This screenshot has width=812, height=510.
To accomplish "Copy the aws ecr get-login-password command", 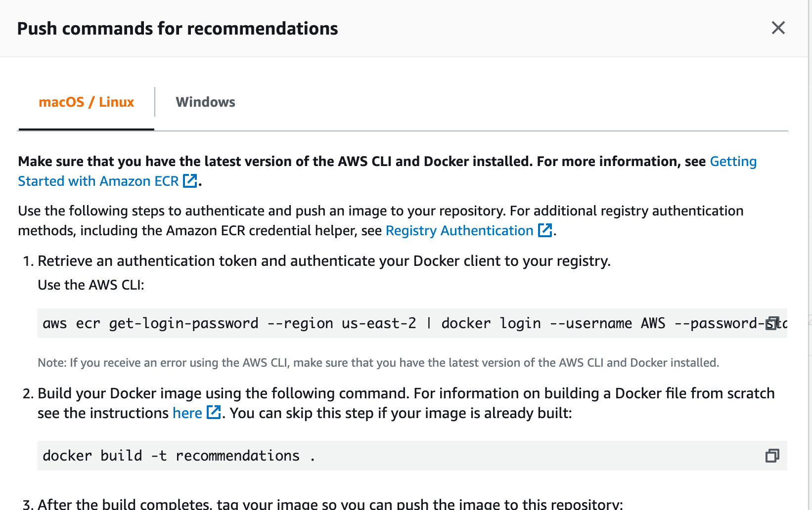I will click(772, 323).
